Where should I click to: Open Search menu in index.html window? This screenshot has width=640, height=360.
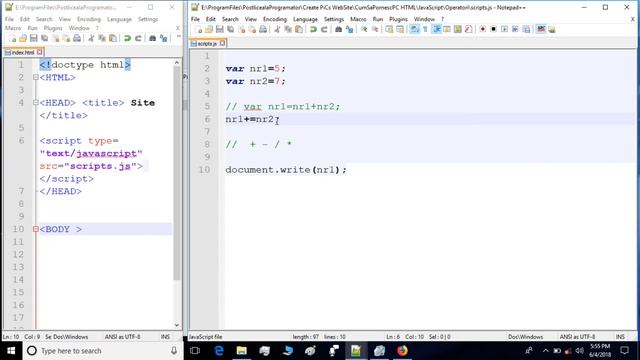44,19
